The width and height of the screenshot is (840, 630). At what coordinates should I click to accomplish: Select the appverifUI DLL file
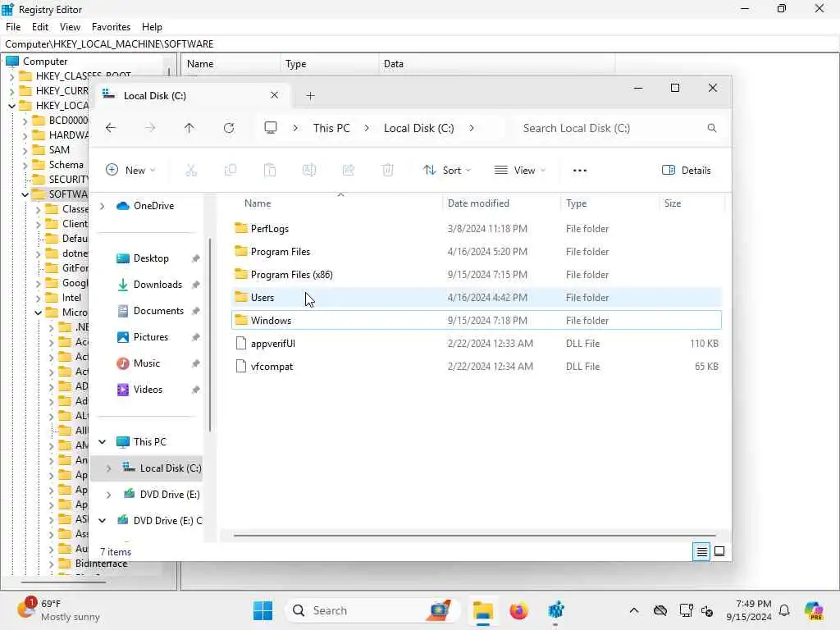[x=477, y=344]
